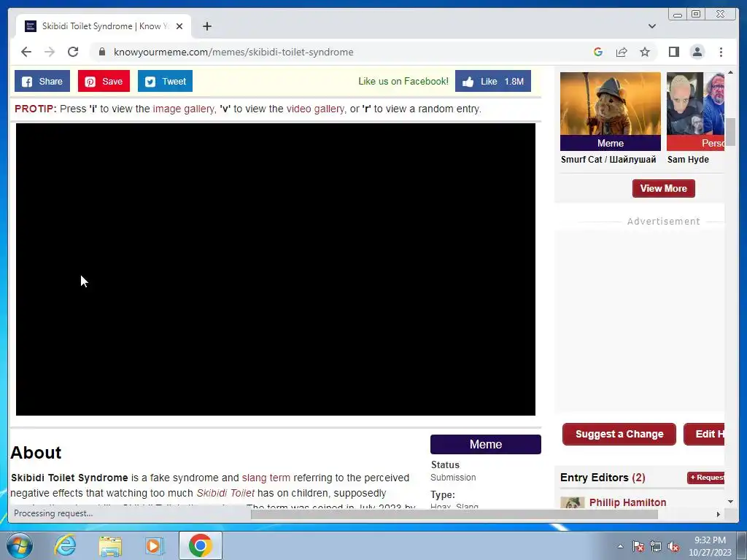The image size is (747, 560).
Task: Expand the tab search dropdown
Action: 652,26
